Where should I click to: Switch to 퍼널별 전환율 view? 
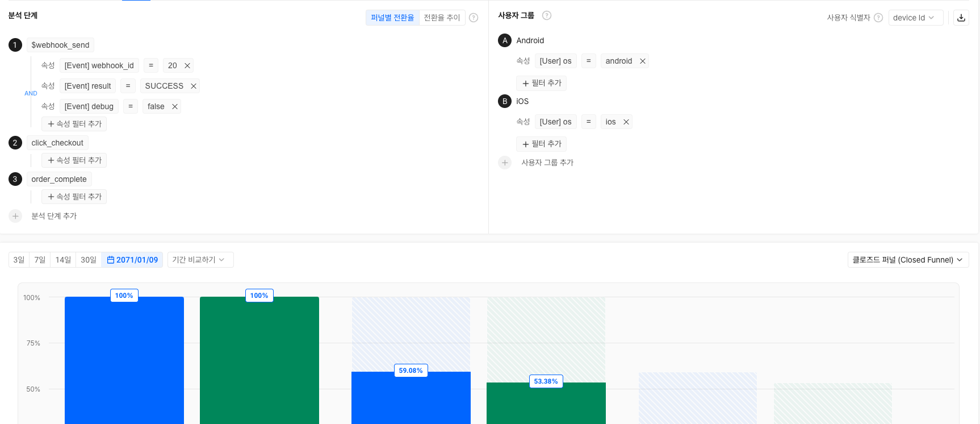392,18
